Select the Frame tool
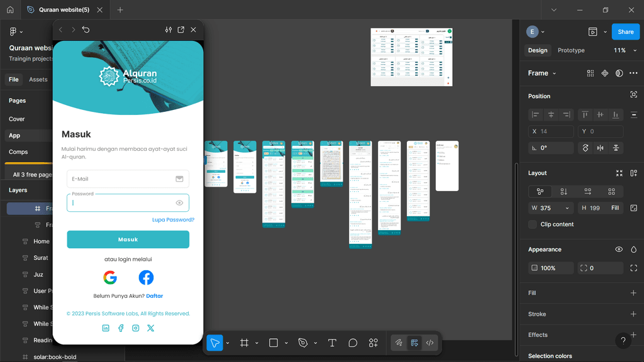The width and height of the screenshot is (644, 362). (245, 343)
